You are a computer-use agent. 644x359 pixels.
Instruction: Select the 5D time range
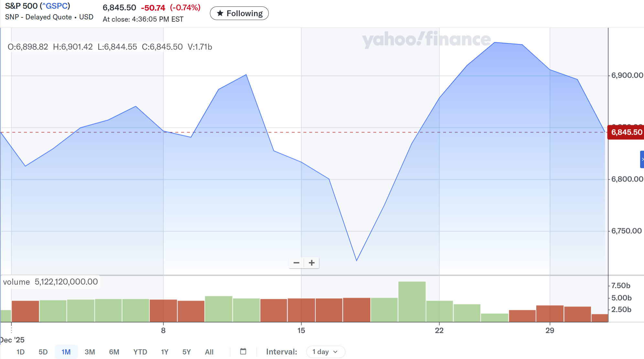[x=43, y=352]
